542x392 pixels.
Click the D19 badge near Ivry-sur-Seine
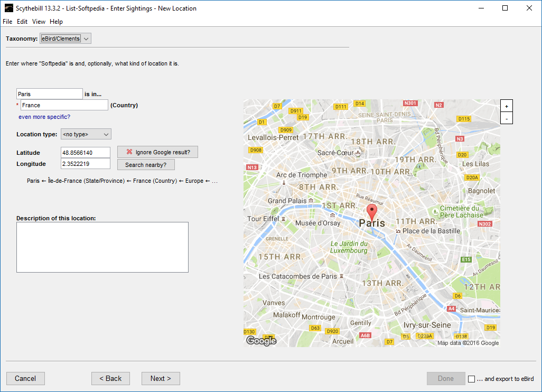(x=491, y=328)
